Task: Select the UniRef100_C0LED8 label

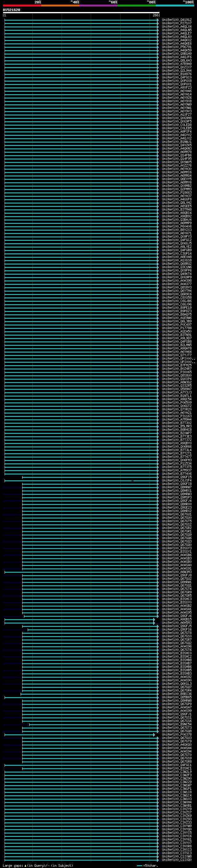Action: (x=176, y=125)
